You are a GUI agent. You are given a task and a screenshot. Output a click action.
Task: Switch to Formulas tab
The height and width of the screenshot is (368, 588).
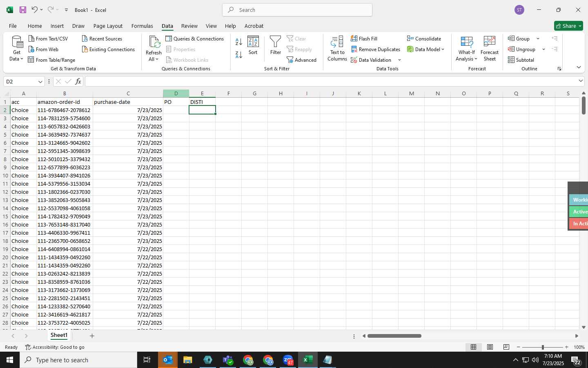point(142,26)
